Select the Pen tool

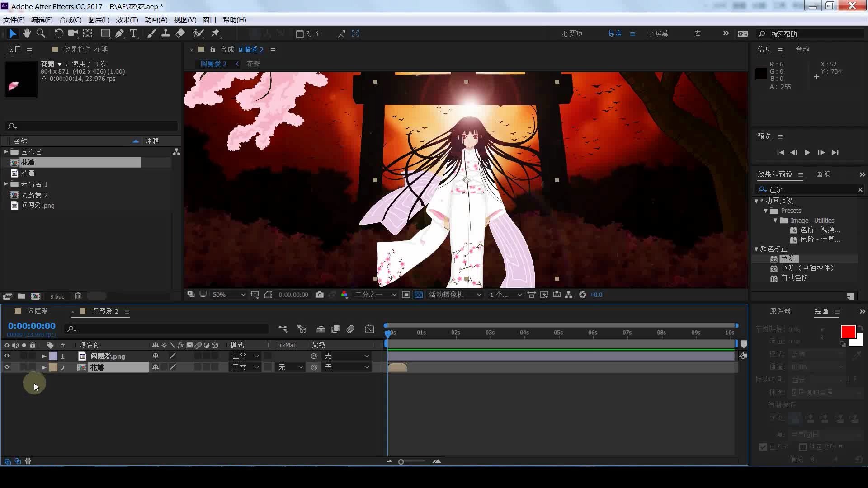119,33
